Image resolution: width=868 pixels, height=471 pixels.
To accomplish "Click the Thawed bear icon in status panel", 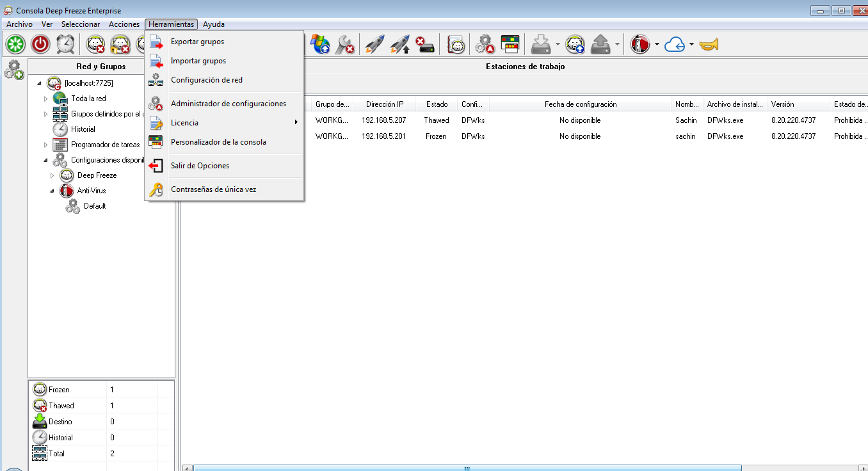I will [x=40, y=405].
